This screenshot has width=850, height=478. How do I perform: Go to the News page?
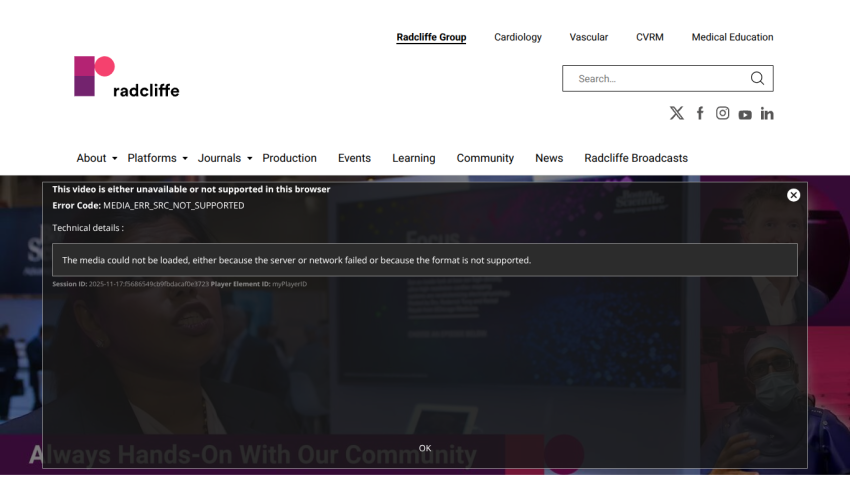[x=549, y=158]
